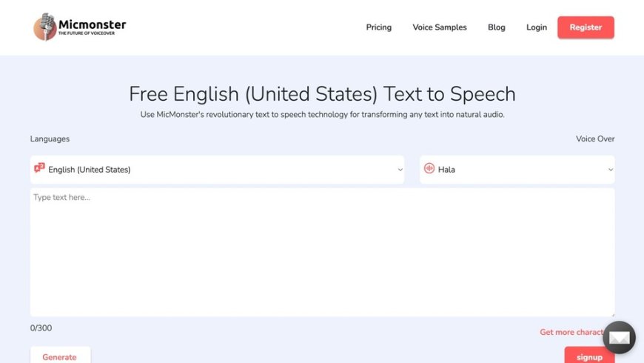Open the chat envelope widget
This screenshot has height=363, width=644.
pyautogui.click(x=619, y=338)
